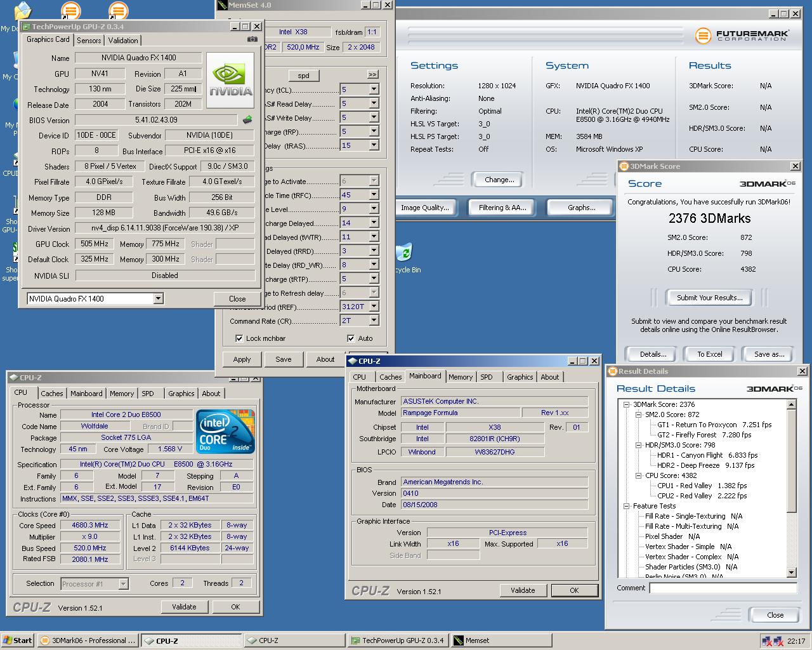
Task: Click Save as... in 3DMark Score window
Action: [769, 354]
